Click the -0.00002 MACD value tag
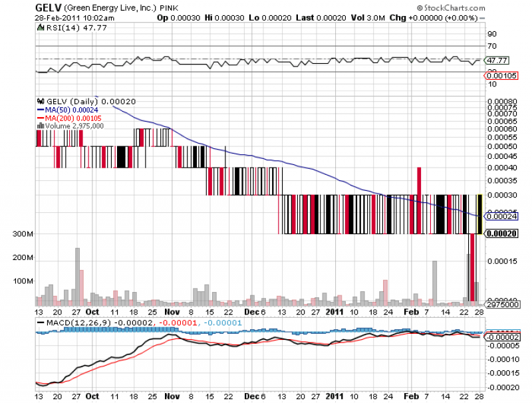The width and height of the screenshot is (532, 403). pos(503,337)
